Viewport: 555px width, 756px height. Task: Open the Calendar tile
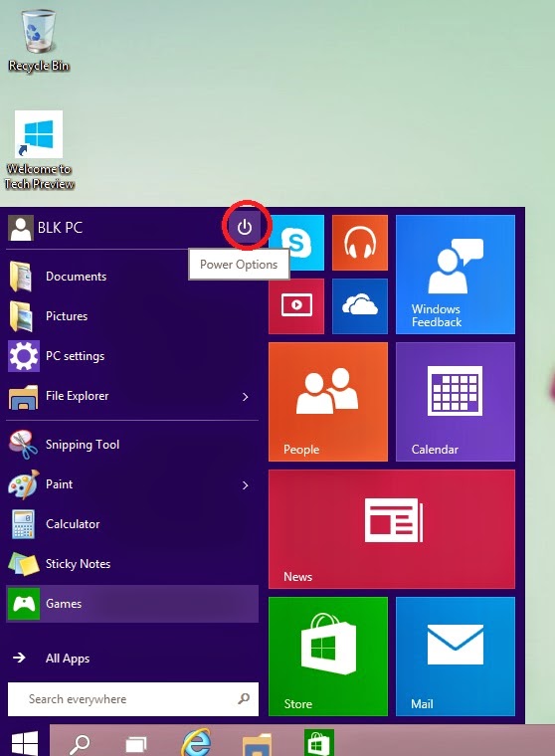(456, 402)
